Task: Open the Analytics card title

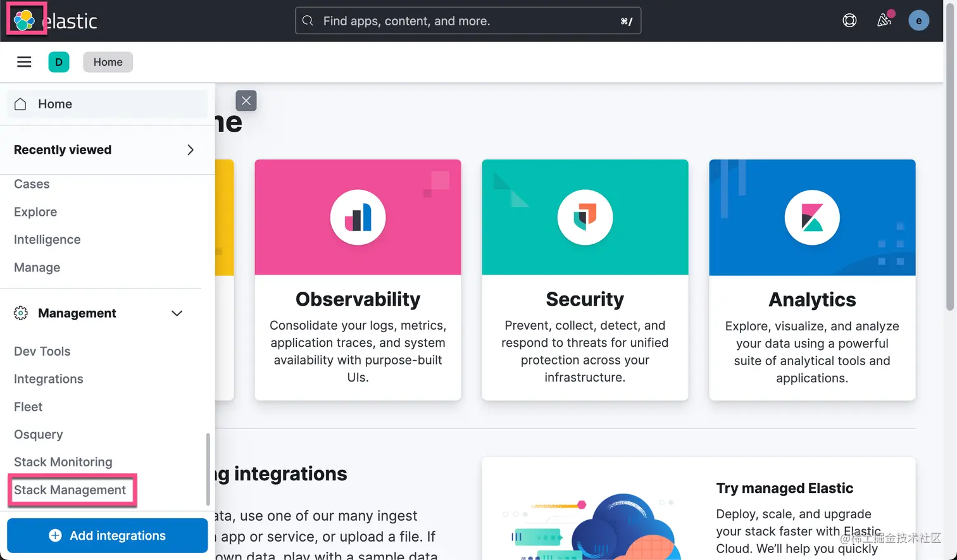Action: pyautogui.click(x=812, y=299)
